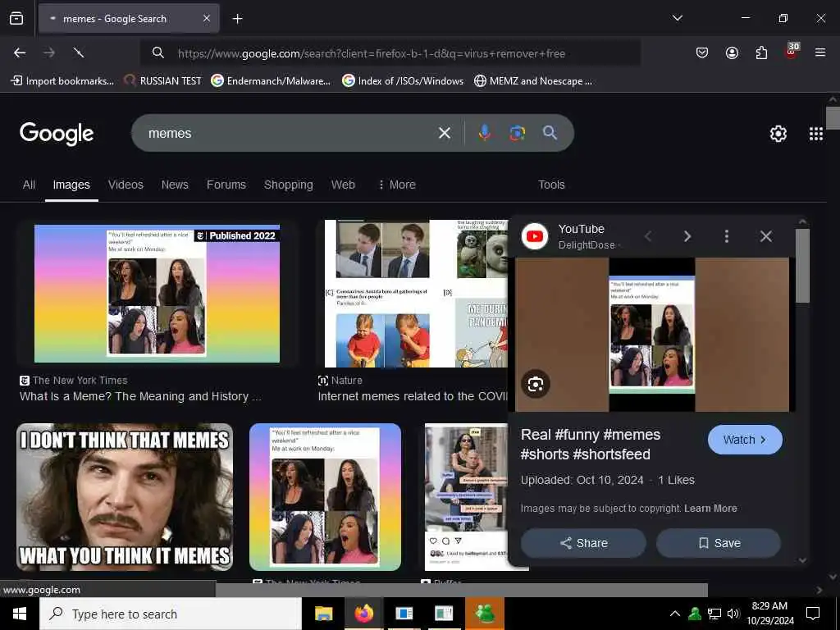
Task: Open the Firefox hamburger application menu
Action: click(820, 52)
